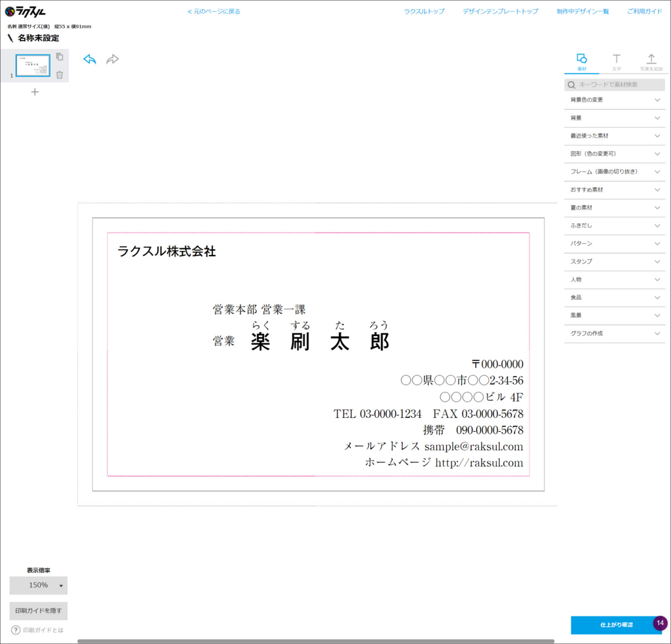Expand the ふきだし section
The image size is (671, 644).
(x=615, y=225)
